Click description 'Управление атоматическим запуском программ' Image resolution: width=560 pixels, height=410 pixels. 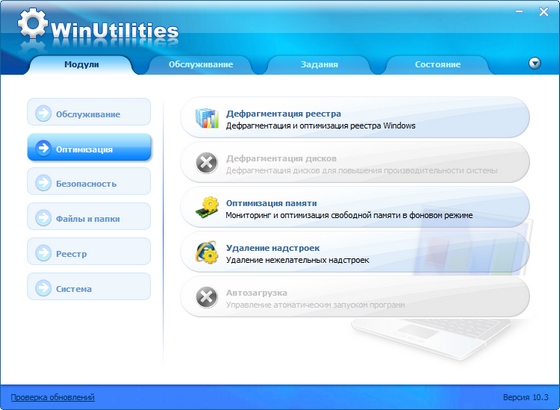click(315, 305)
